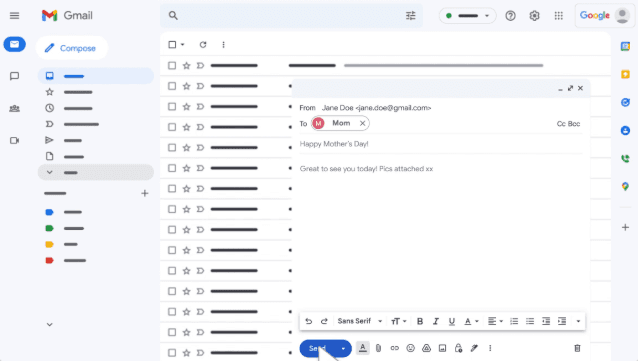Open the Support help icon
The height and width of the screenshot is (361, 638).
[510, 15]
